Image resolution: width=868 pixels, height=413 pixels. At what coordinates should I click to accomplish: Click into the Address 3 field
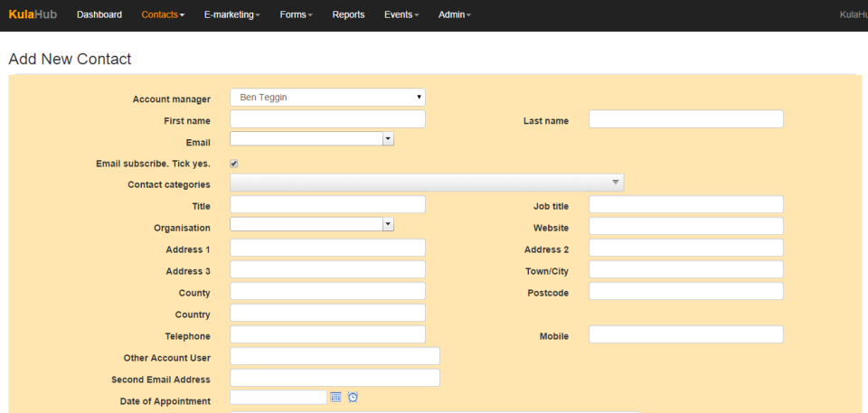click(x=327, y=269)
